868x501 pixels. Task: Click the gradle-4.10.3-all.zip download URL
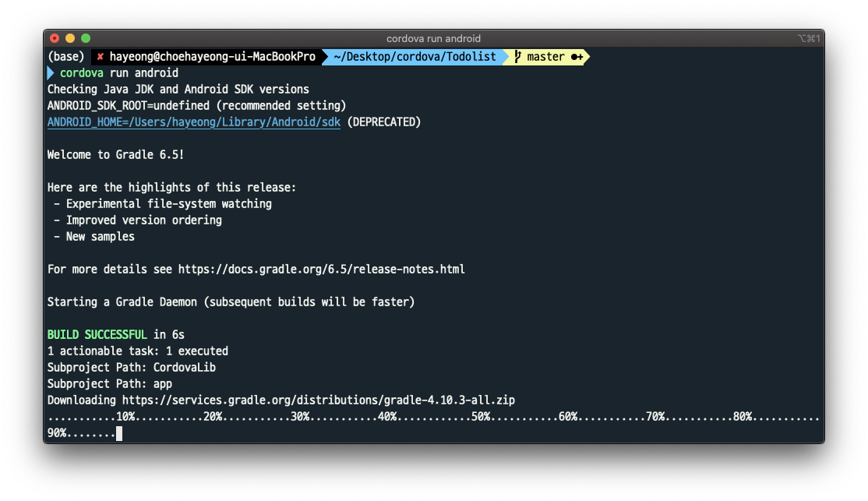click(319, 400)
